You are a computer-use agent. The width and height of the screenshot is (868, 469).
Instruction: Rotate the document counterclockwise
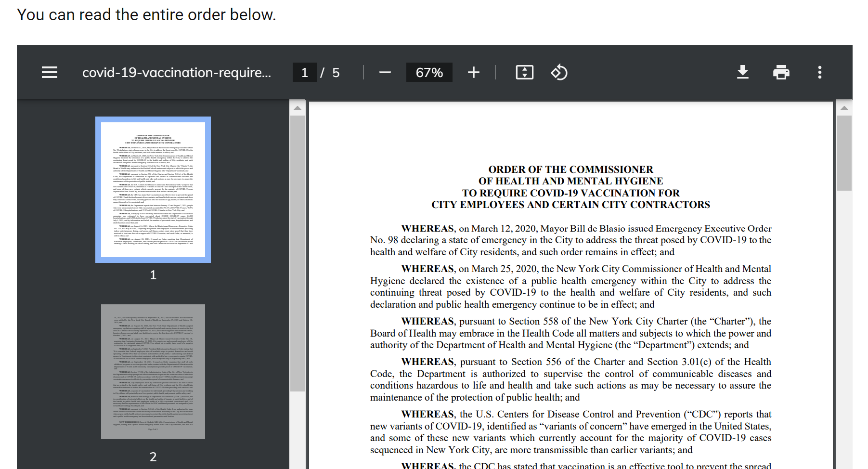pyautogui.click(x=559, y=72)
